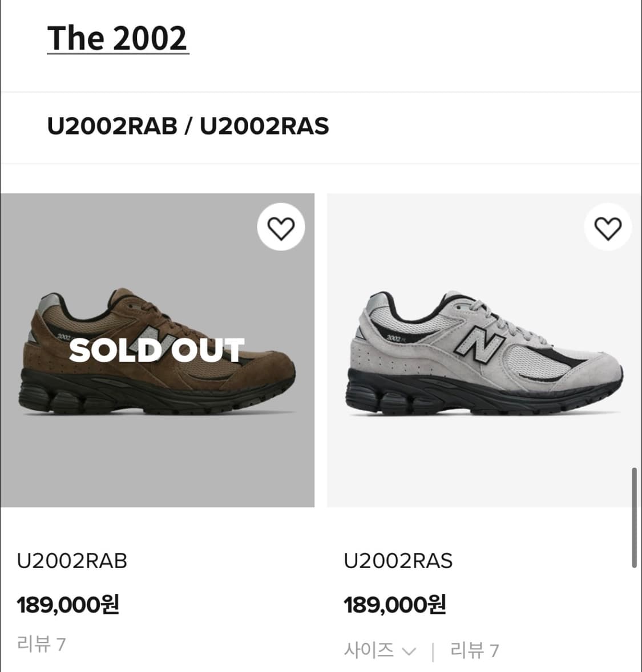The height and width of the screenshot is (672, 642).
Task: Click the N logo on the grey shoe
Action: coord(481,345)
